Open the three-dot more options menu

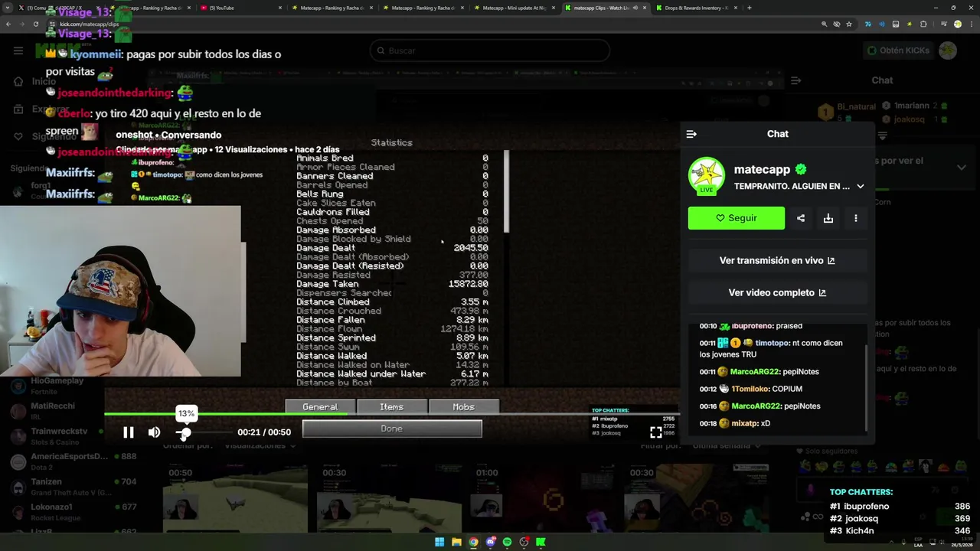point(856,218)
